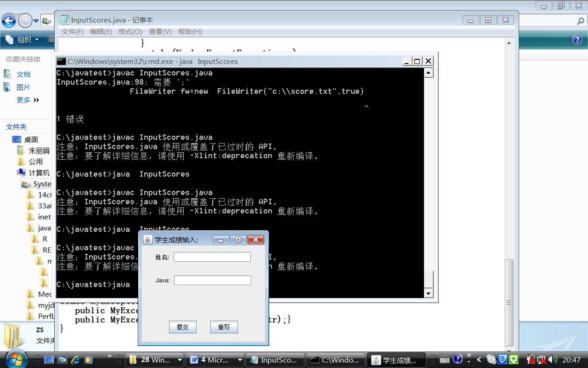The height and width of the screenshot is (368, 588).
Task: Open 4 Micr... Word taskbar group
Action: pos(215,360)
